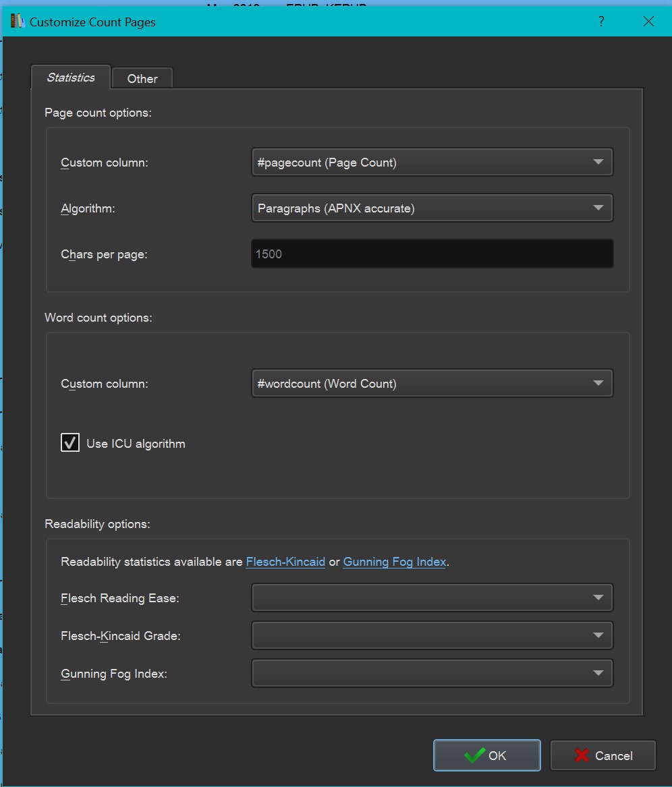Click the question mark help icon
Screen dimensions: 672x787
[600, 22]
